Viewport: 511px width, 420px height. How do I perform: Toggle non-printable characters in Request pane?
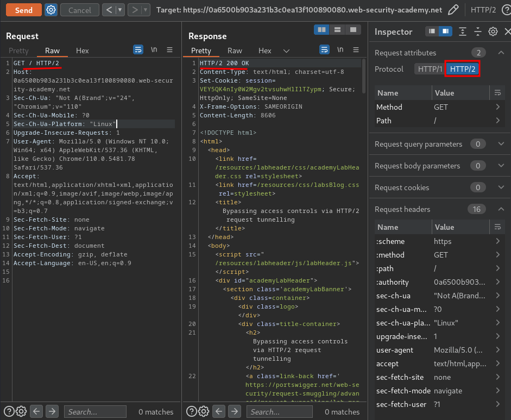click(154, 49)
